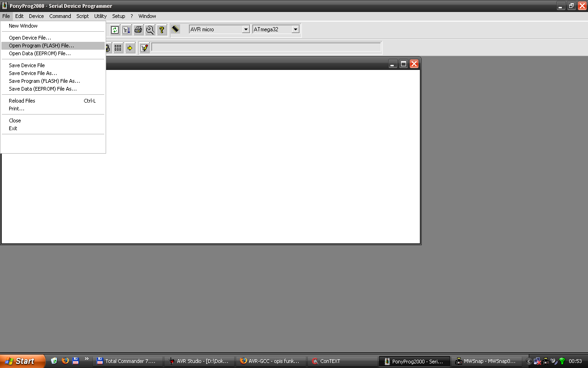Maximize the inner document child window
The height and width of the screenshot is (368, 588).
pos(403,64)
